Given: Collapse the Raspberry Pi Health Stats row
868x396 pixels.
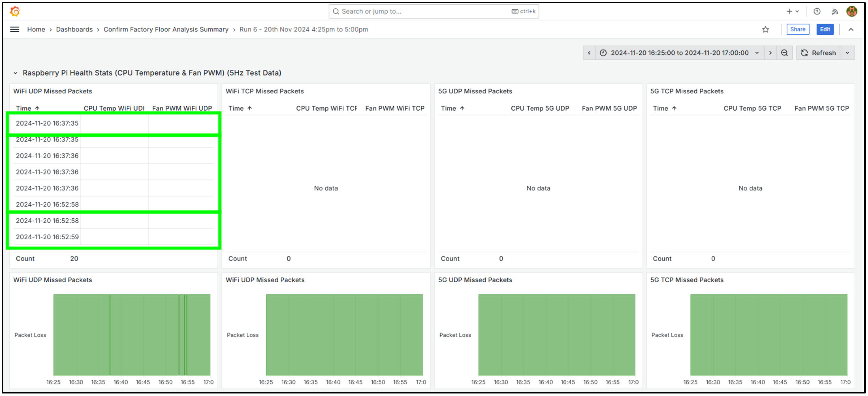Looking at the screenshot, I should coord(15,73).
